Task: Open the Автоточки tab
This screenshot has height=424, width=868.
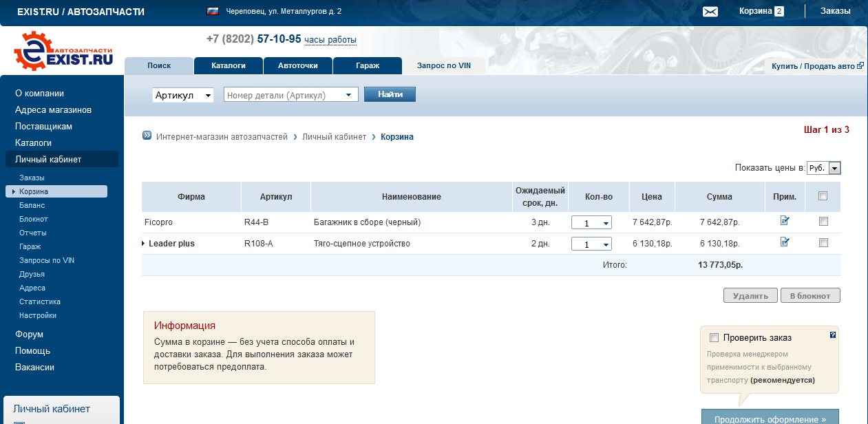Action: point(297,66)
